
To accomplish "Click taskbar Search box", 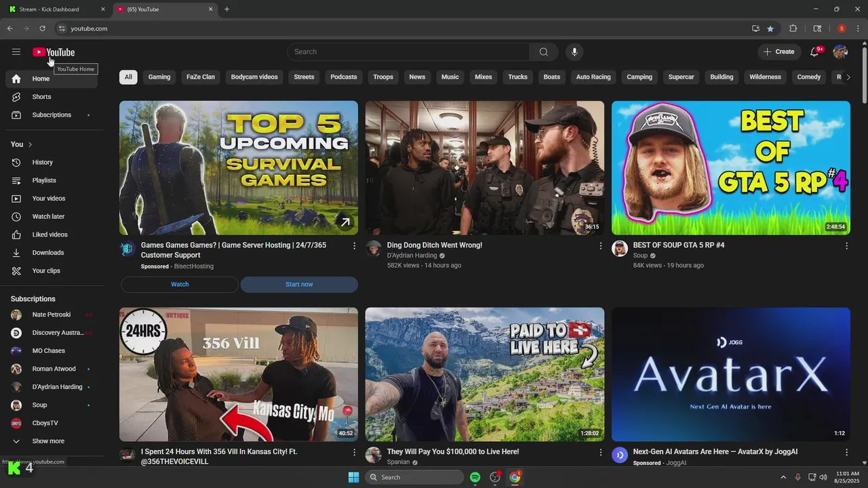I will coord(414,477).
